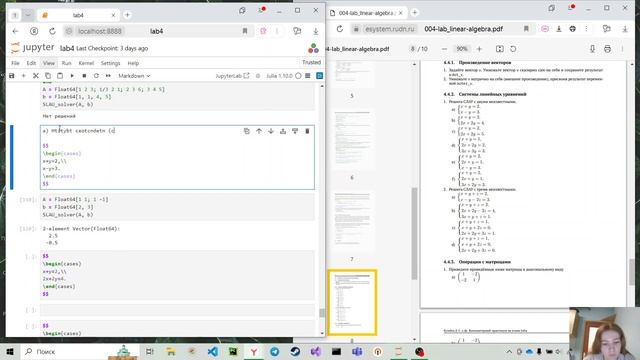Click the Jupyter notebook vertical scrollbar
The image size is (640, 360).
coord(322,313)
